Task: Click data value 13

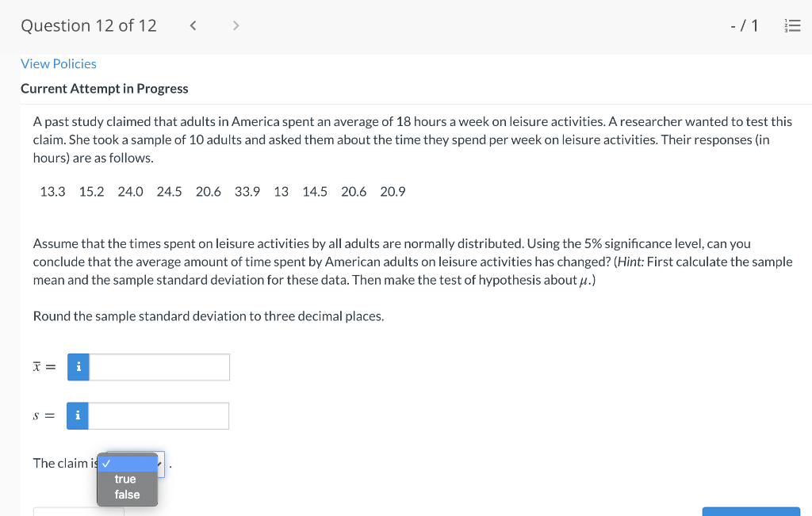Action: click(x=282, y=192)
